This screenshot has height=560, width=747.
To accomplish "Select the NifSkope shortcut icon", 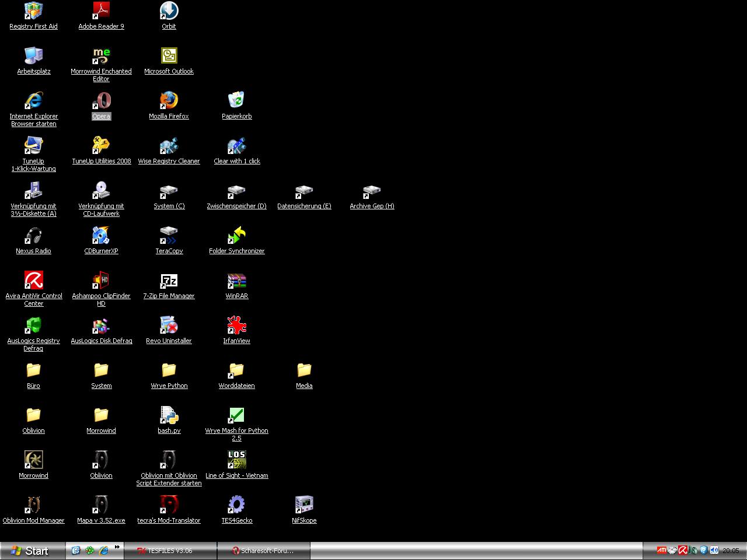I will 304,505.
